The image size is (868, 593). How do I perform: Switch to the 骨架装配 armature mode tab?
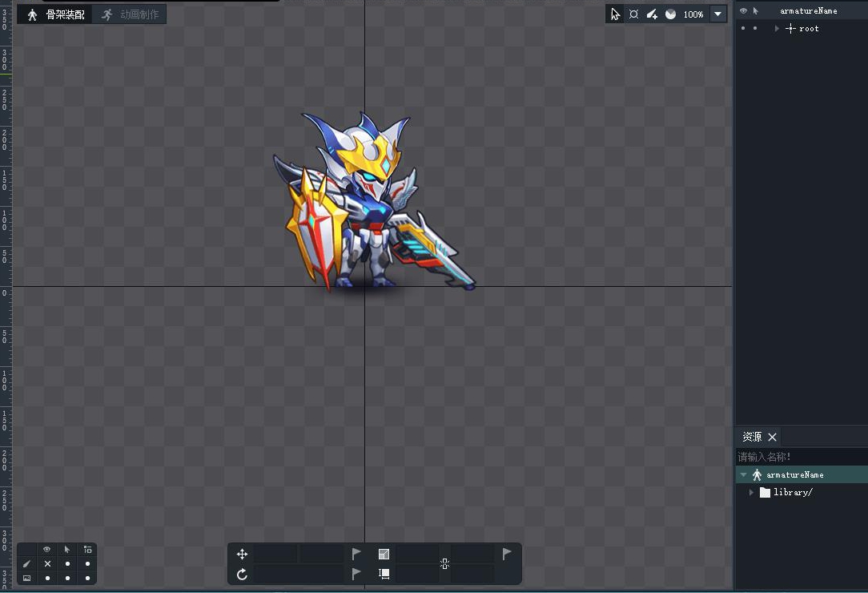[x=54, y=14]
